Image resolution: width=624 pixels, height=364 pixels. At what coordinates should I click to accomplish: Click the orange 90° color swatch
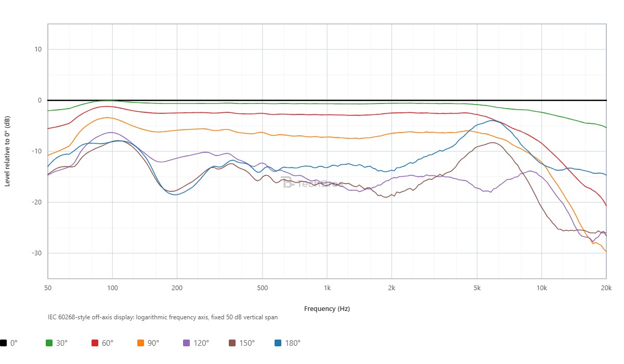click(x=141, y=343)
